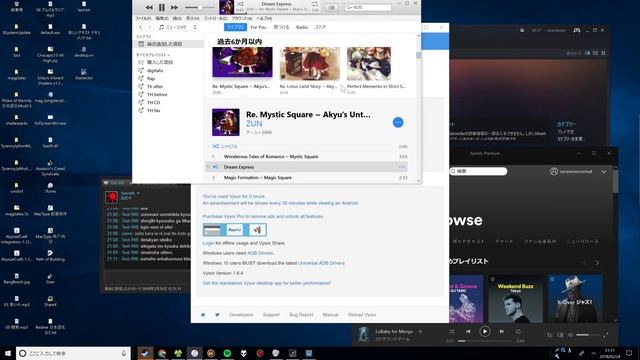Image resolution: width=640 pixels, height=360 pixels.
Task: Click Reload Vysor in the footer
Action: (362, 315)
